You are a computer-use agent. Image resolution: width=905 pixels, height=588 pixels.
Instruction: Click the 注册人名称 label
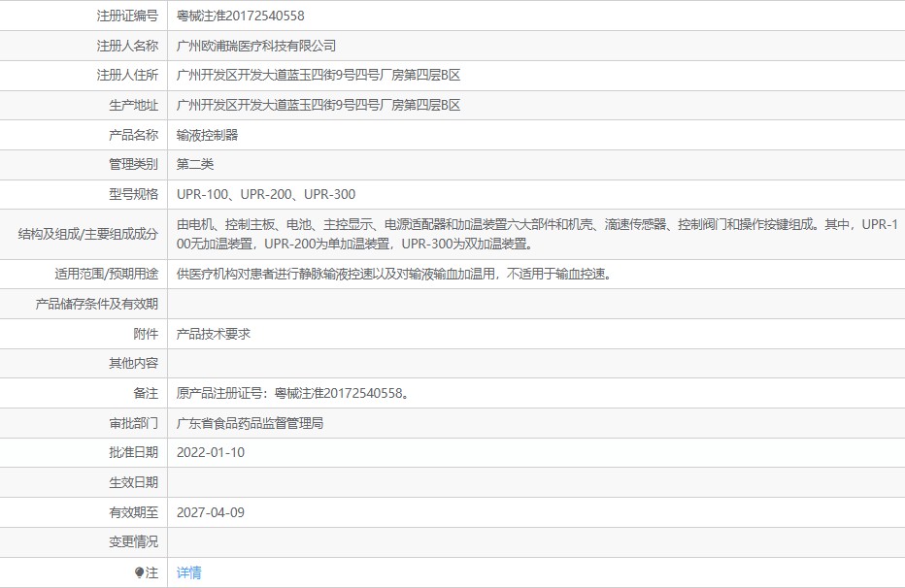click(x=127, y=46)
